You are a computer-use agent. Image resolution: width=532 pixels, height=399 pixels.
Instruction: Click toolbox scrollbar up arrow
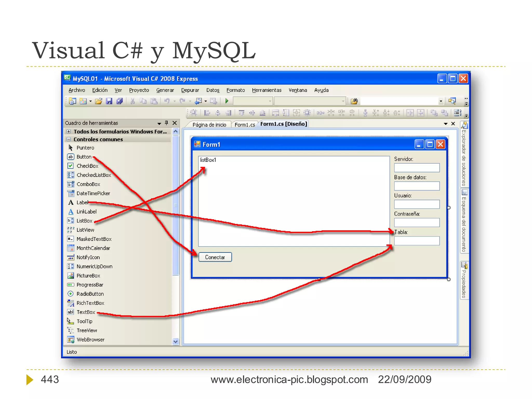pyautogui.click(x=176, y=131)
